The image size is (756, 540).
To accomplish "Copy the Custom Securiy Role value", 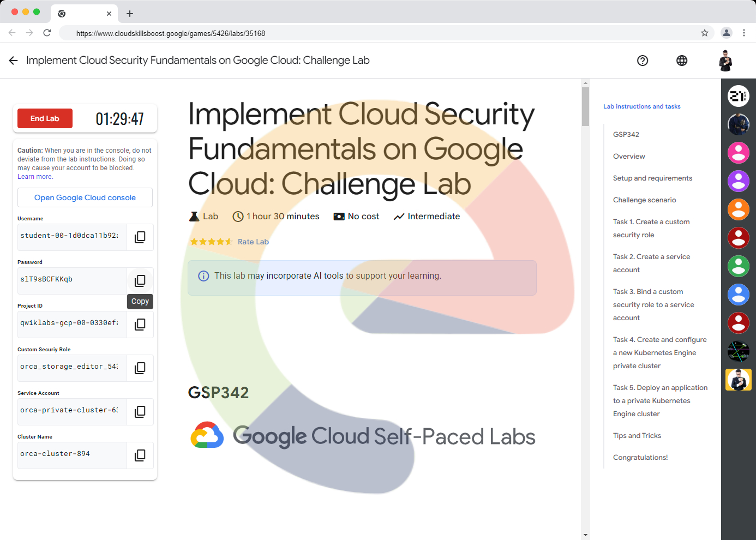I will click(140, 368).
